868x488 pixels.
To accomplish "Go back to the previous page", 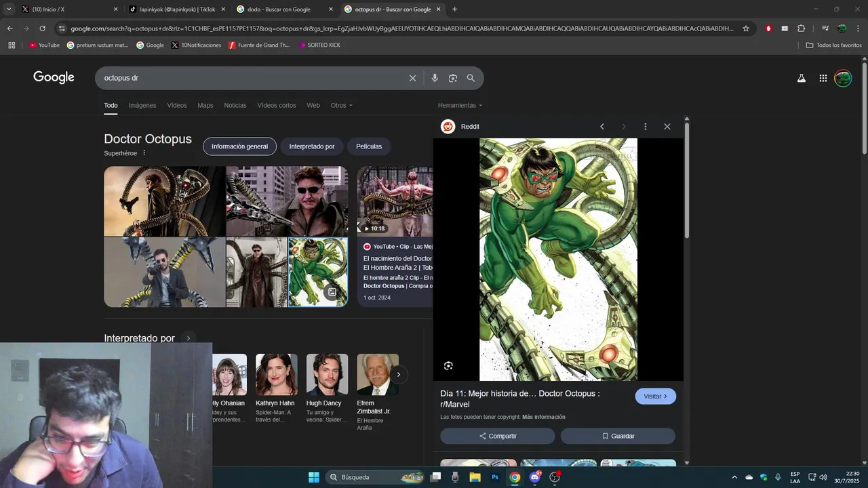I will (x=9, y=28).
